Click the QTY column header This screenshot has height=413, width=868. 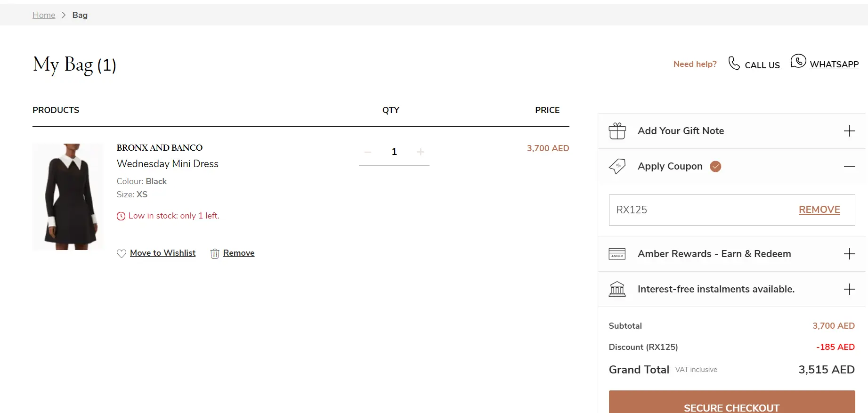click(391, 110)
